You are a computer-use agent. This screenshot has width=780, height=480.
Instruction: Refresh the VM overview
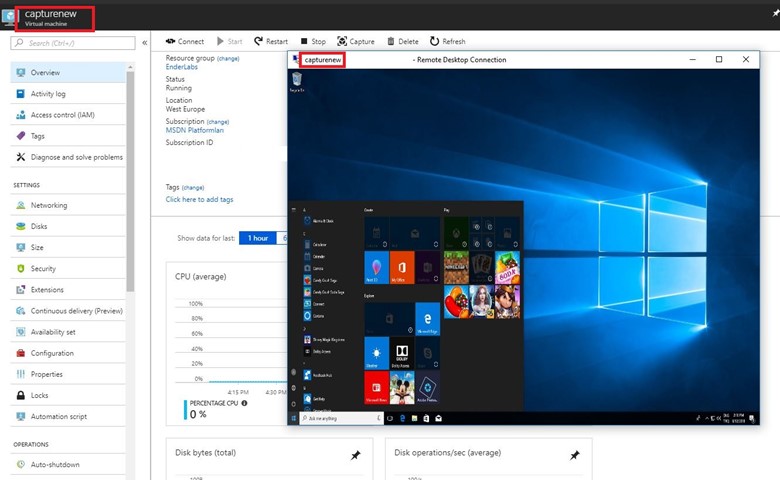447,42
